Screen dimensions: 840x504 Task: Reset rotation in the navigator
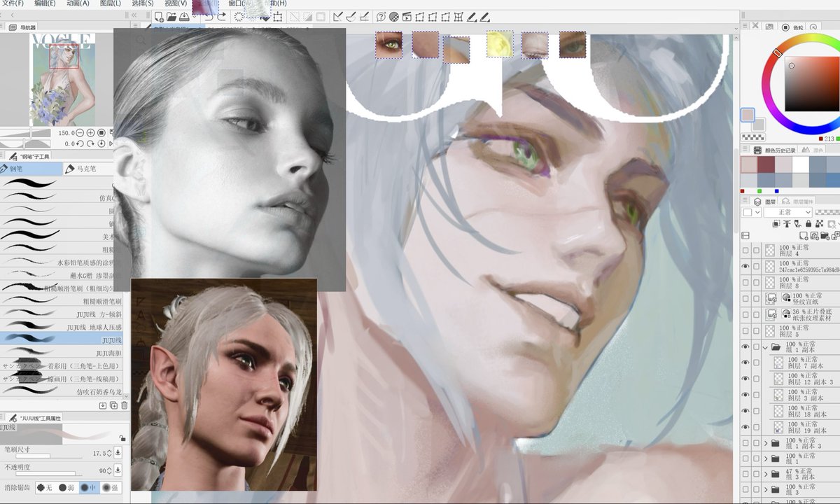coord(101,143)
